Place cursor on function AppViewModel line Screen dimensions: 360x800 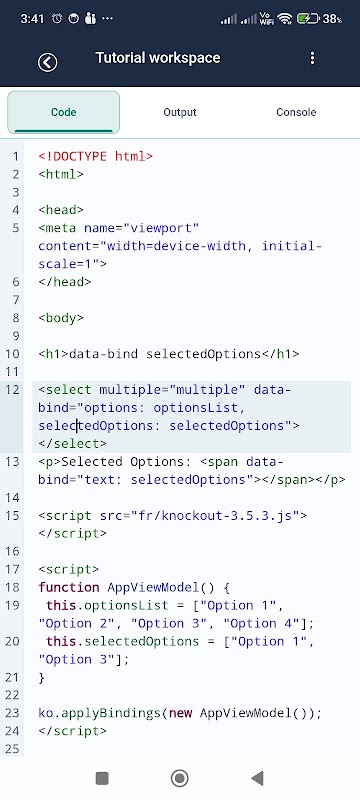pos(134,587)
